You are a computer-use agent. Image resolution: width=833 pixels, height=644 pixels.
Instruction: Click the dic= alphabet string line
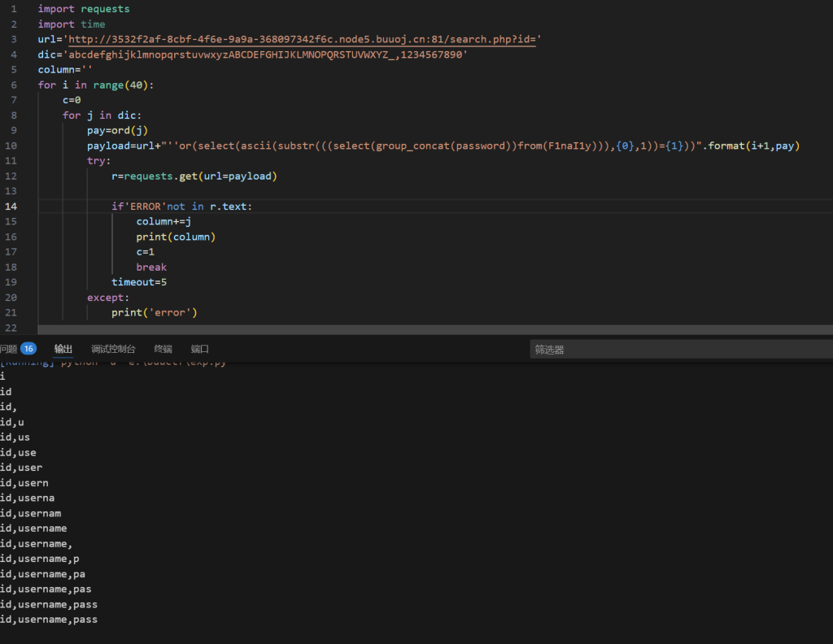click(253, 54)
